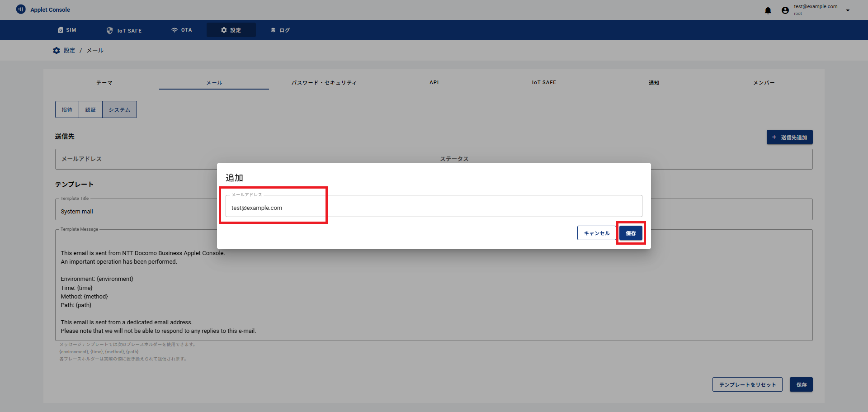Click キャンセル in the 追加 dialog
Viewport: 868px width, 412px height.
pyautogui.click(x=596, y=233)
